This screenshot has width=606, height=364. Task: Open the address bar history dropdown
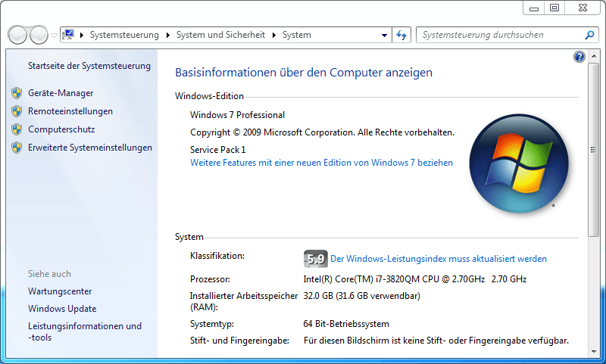pos(384,35)
